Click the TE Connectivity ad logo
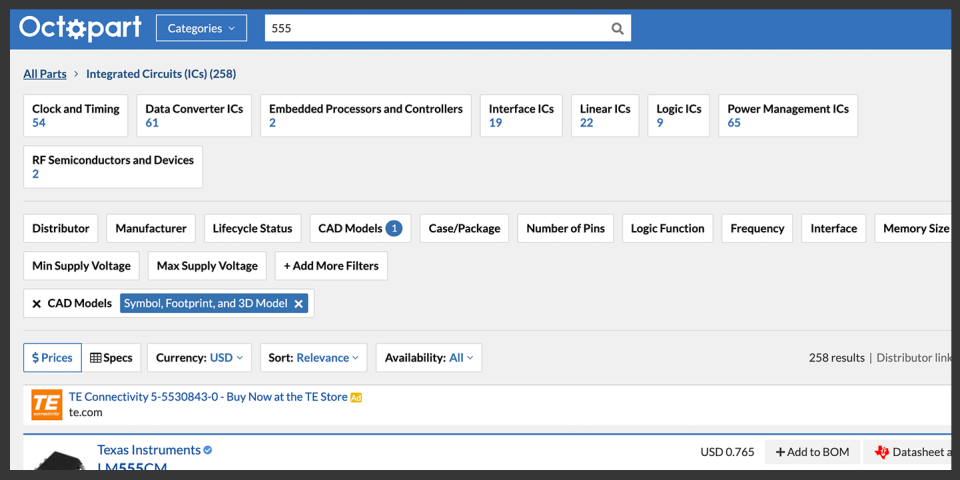 point(47,404)
